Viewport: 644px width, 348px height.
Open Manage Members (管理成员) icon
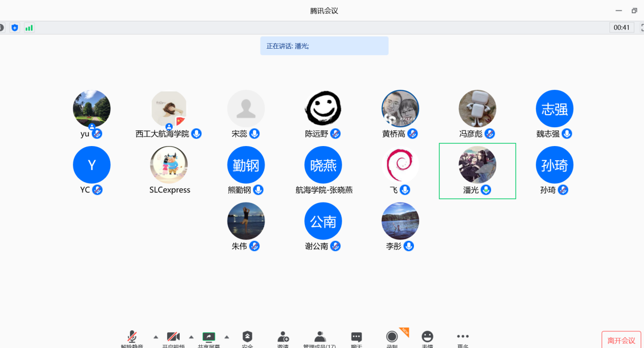[x=319, y=336]
